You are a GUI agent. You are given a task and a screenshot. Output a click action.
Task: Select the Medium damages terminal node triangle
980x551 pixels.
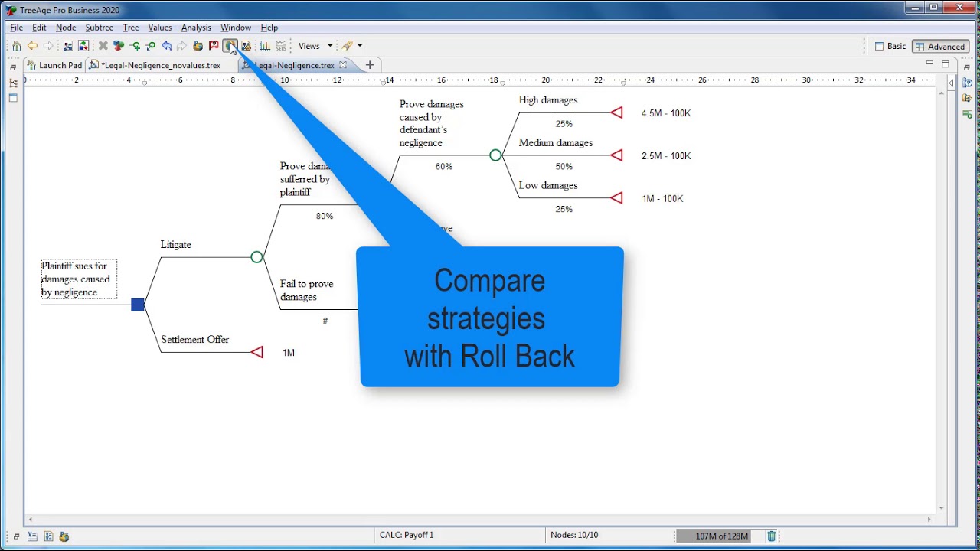(x=616, y=155)
